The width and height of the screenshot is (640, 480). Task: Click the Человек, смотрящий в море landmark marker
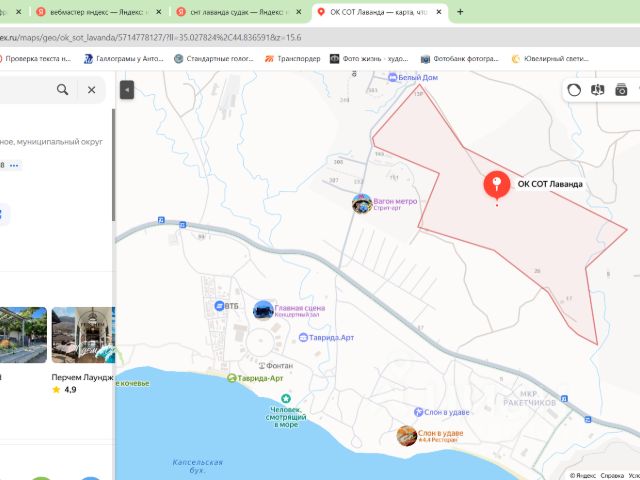point(286,398)
